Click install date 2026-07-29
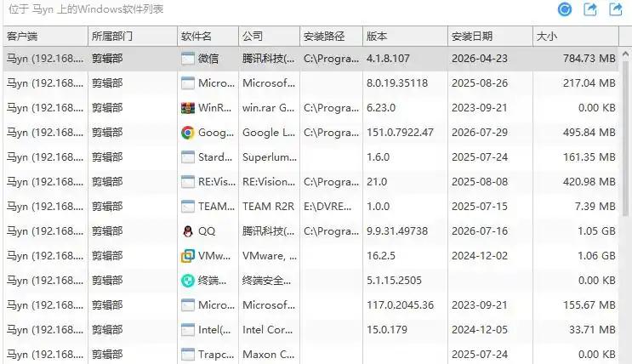Image resolution: width=632 pixels, height=364 pixels. [x=480, y=133]
